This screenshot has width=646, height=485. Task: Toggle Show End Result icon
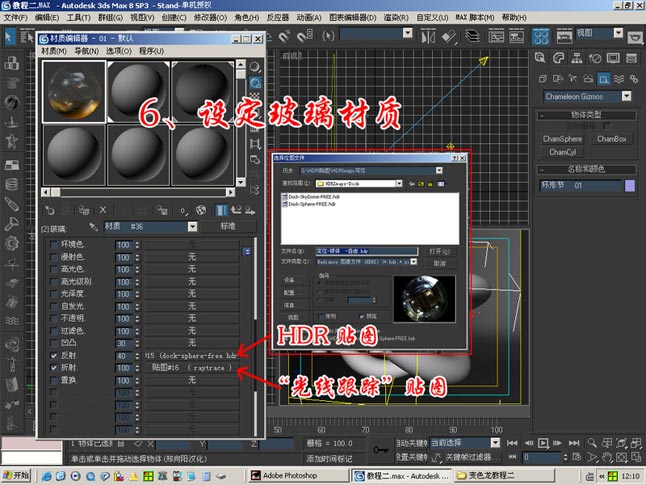coord(221,211)
